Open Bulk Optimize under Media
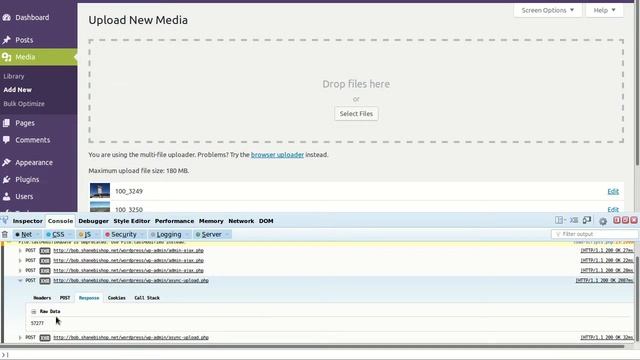The image size is (640, 360). tap(24, 104)
